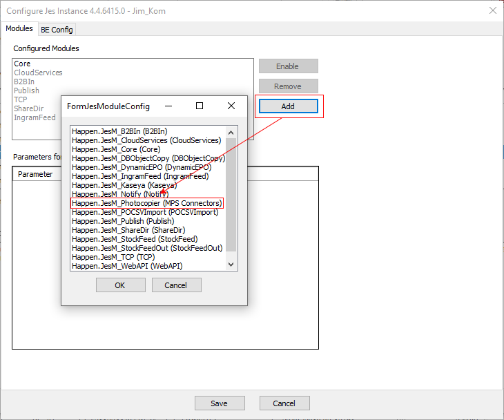
Task: Select Core in Configured Modules list
Action: 22,64
